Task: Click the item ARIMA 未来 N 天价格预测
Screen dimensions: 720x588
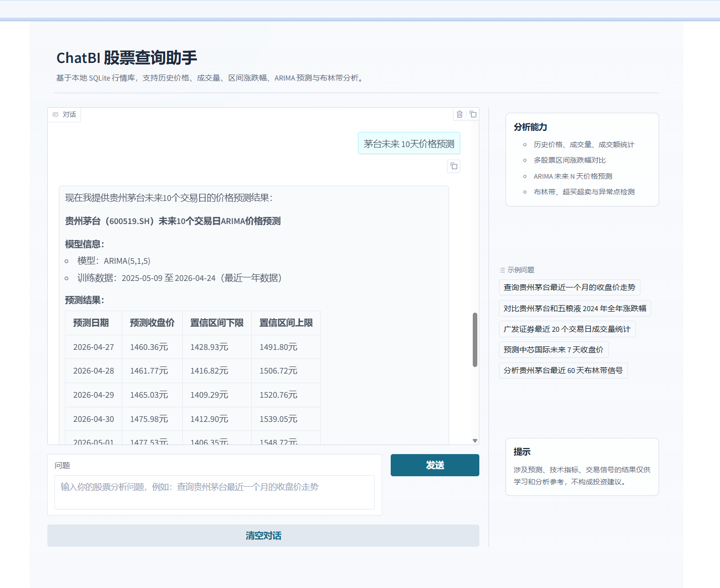Action: click(573, 176)
